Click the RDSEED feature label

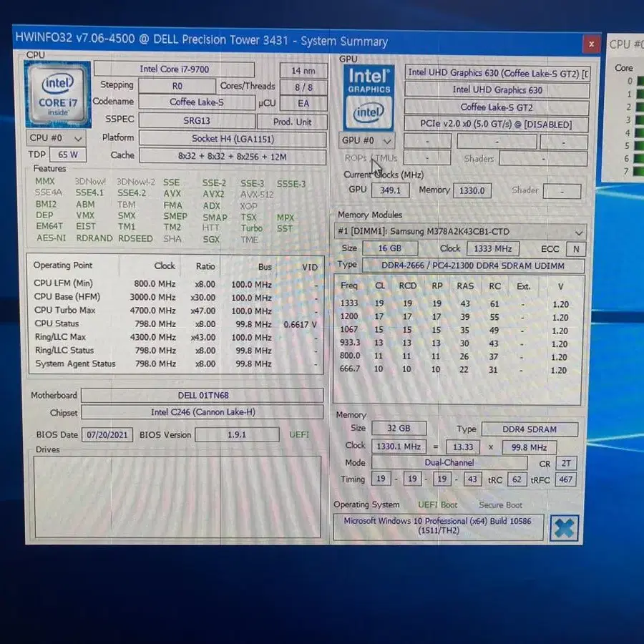click(135, 238)
